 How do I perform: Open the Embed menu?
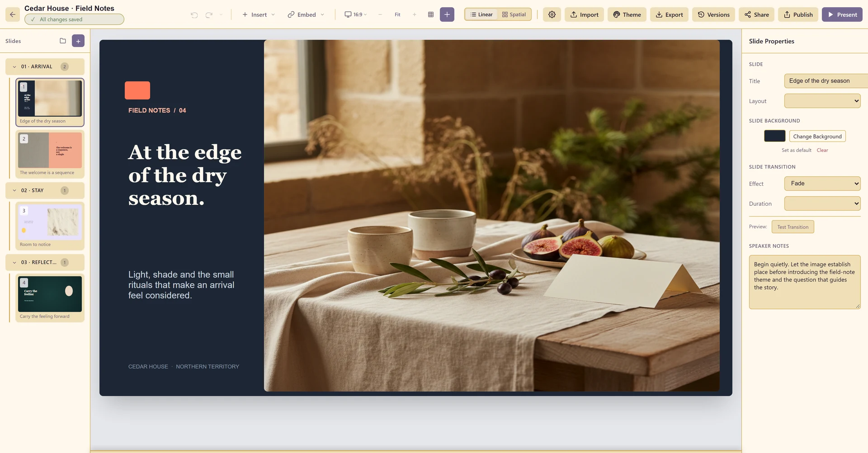click(x=306, y=14)
